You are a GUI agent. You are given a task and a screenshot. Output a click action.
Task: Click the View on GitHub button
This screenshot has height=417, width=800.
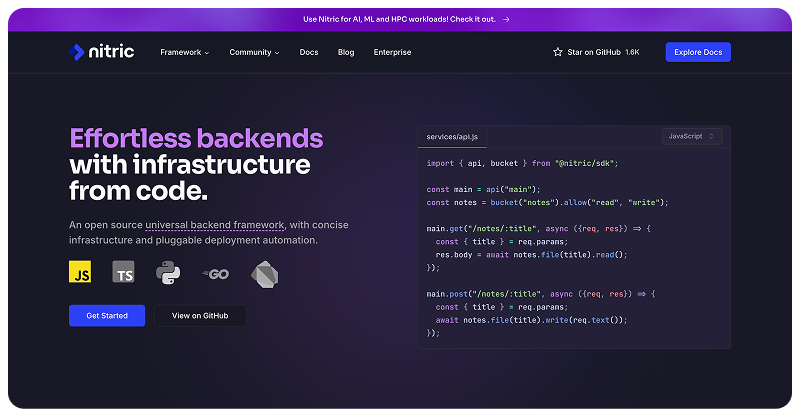200,315
